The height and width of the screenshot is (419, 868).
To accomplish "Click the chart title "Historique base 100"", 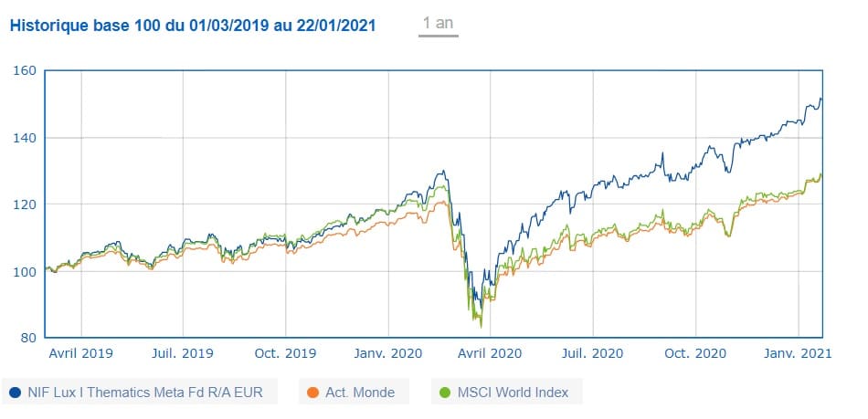I will coord(192,25).
